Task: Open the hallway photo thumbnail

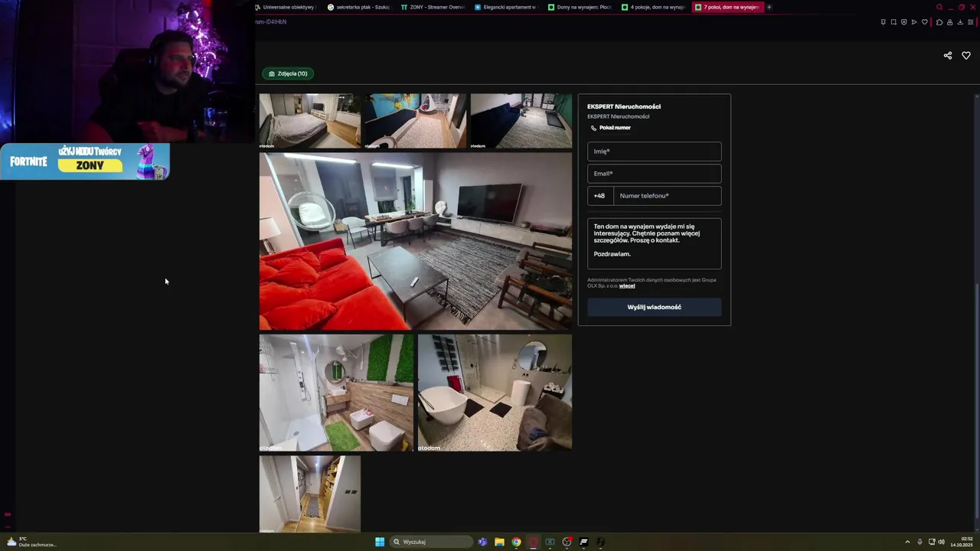Action: click(x=309, y=494)
